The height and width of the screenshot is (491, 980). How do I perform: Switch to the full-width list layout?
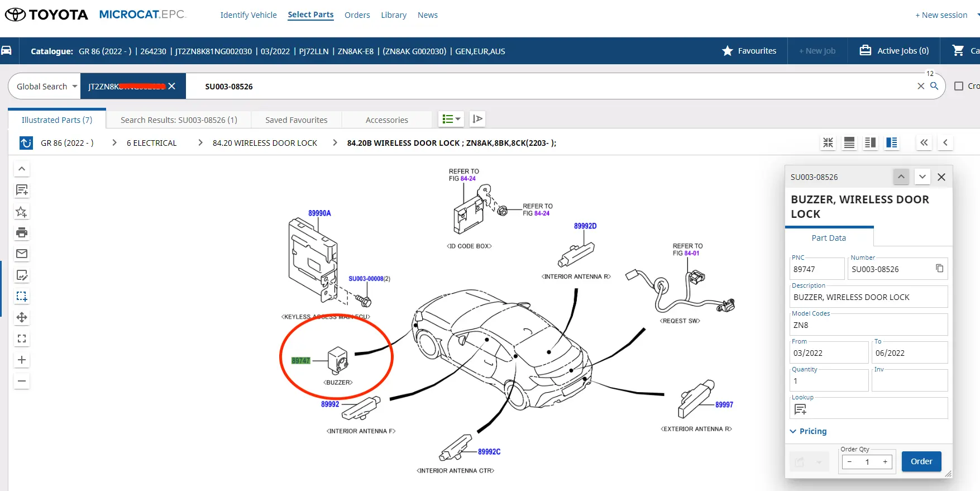pyautogui.click(x=849, y=142)
